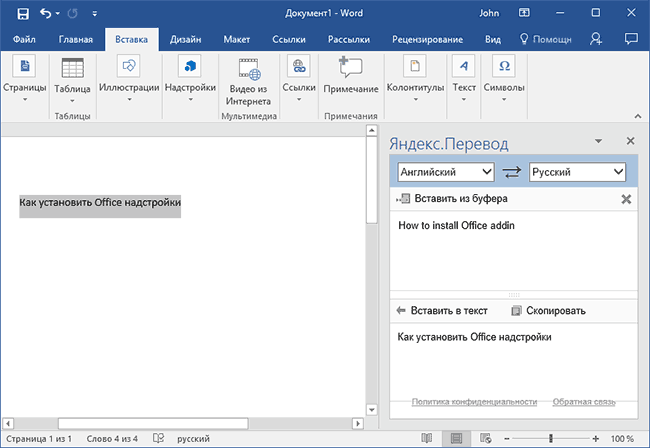Click the horizontal scrollbar left arrow
Image resolution: width=650 pixels, height=448 pixels.
8,424
